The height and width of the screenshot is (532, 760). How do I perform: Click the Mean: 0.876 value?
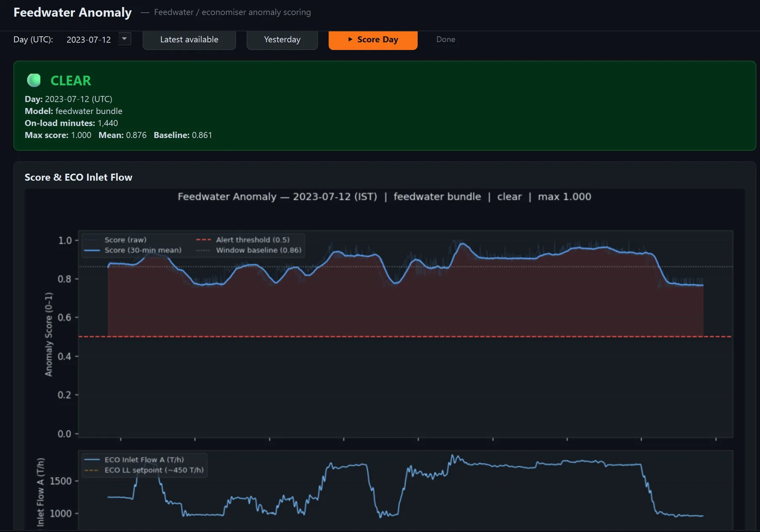[122, 135]
